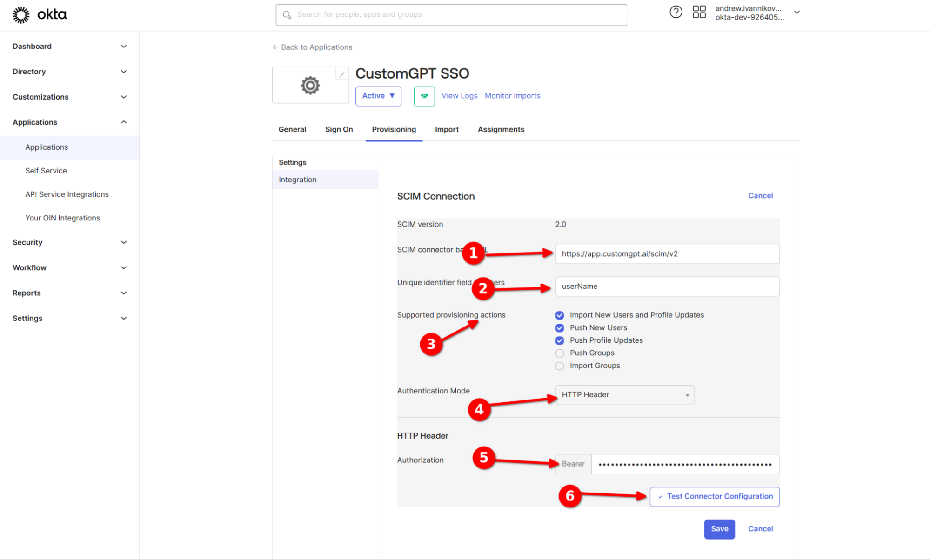The width and height of the screenshot is (930, 560).
Task: Switch to the General tab
Action: coord(292,129)
